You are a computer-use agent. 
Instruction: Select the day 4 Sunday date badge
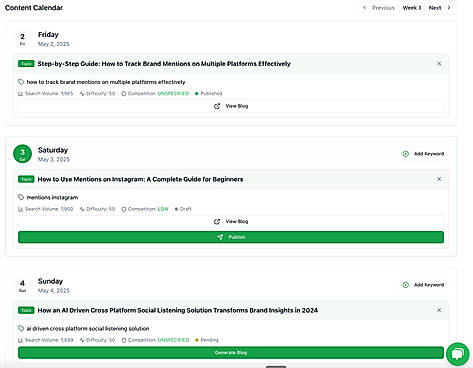[x=22, y=285]
